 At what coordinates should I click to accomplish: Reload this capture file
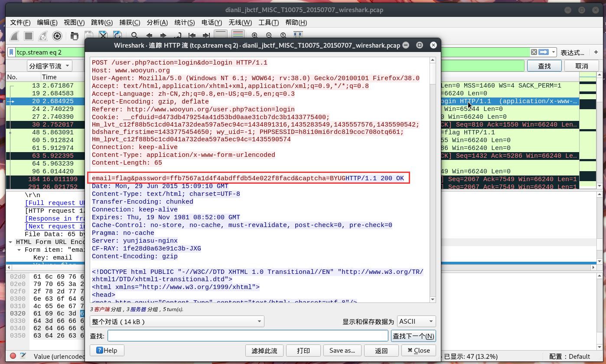[x=117, y=36]
